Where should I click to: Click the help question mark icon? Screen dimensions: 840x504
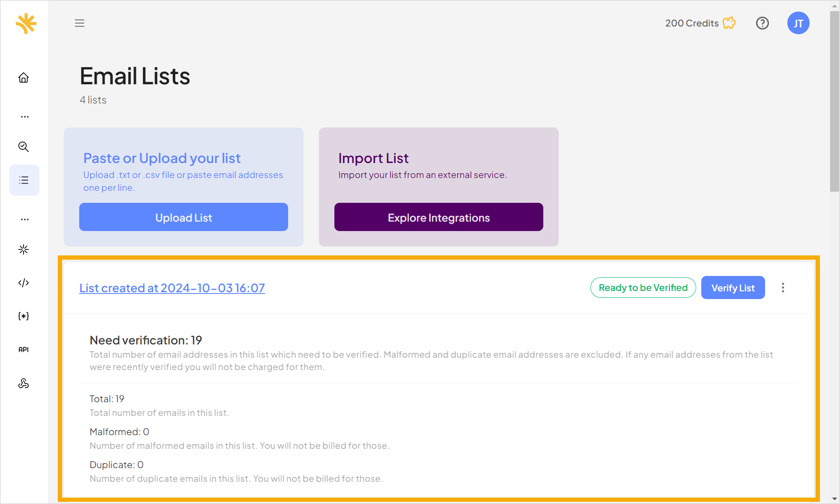(x=761, y=23)
